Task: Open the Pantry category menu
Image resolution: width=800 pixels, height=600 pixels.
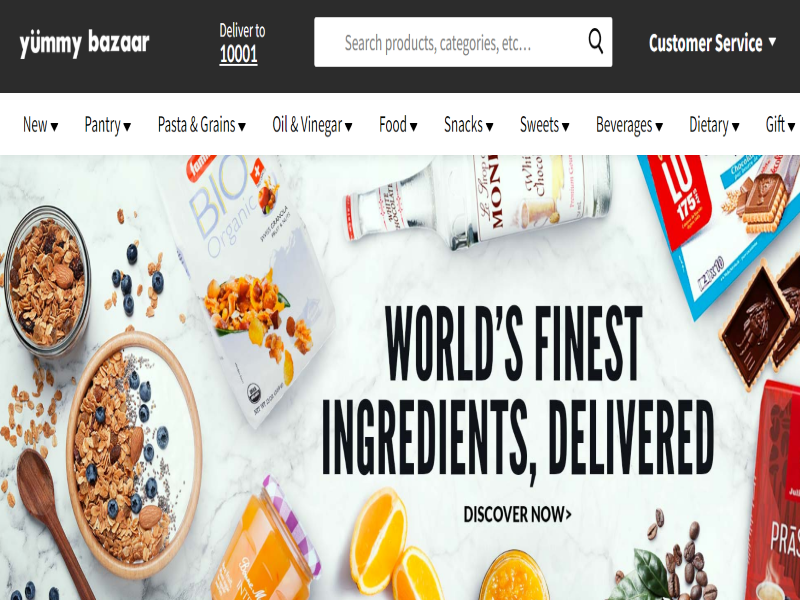Action: 108,124
